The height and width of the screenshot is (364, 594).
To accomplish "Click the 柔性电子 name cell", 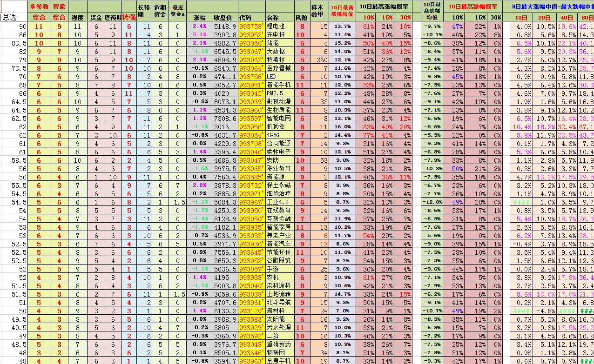I will tap(280, 152).
